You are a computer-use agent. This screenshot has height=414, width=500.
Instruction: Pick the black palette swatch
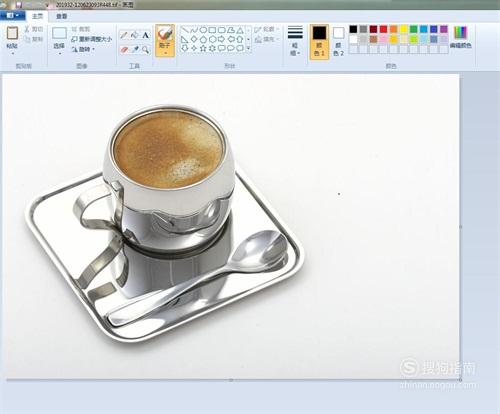pyautogui.click(x=353, y=29)
